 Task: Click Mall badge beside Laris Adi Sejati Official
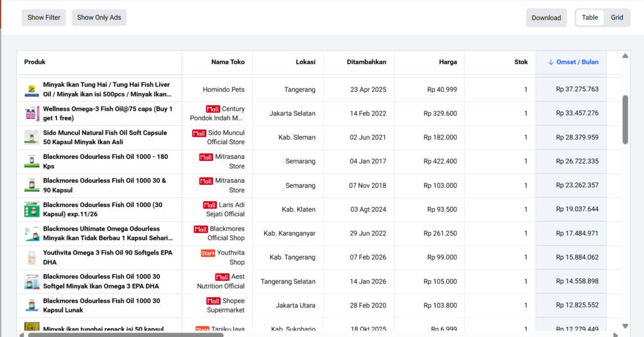[x=210, y=205]
